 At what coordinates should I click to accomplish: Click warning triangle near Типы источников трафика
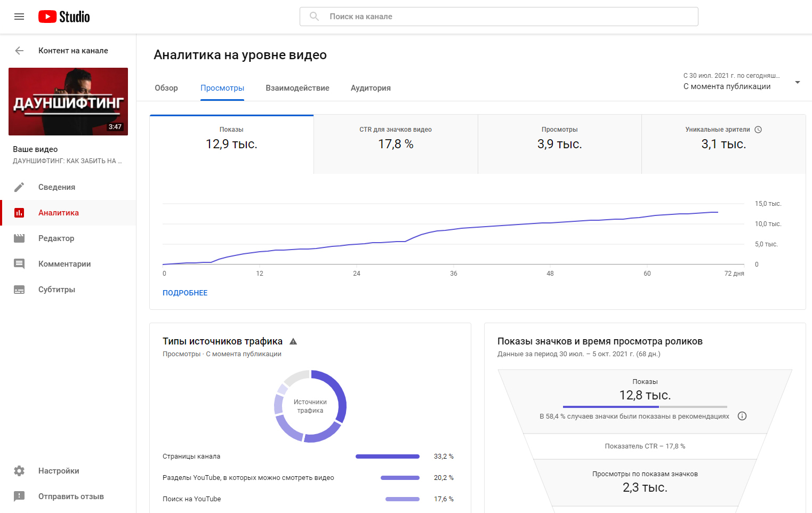(x=293, y=341)
